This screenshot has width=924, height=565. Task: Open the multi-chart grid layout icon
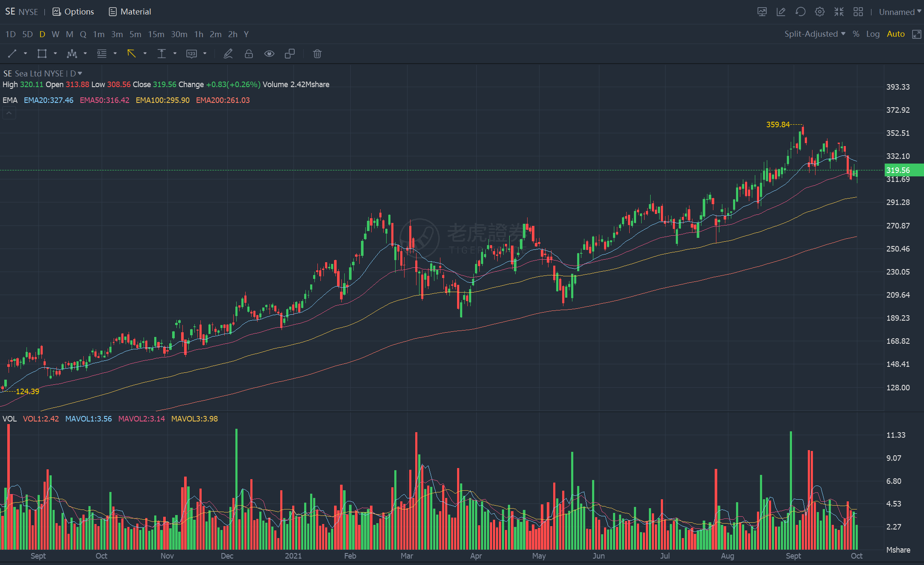pos(858,12)
